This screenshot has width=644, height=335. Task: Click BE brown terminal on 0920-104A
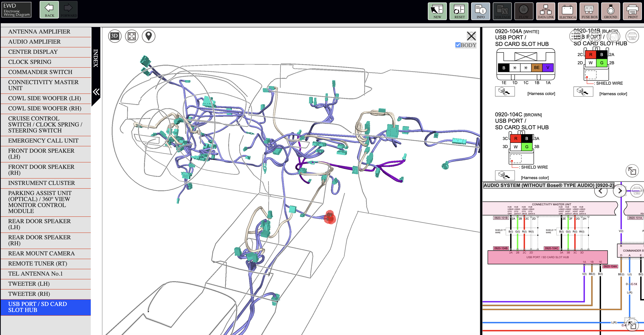(537, 68)
